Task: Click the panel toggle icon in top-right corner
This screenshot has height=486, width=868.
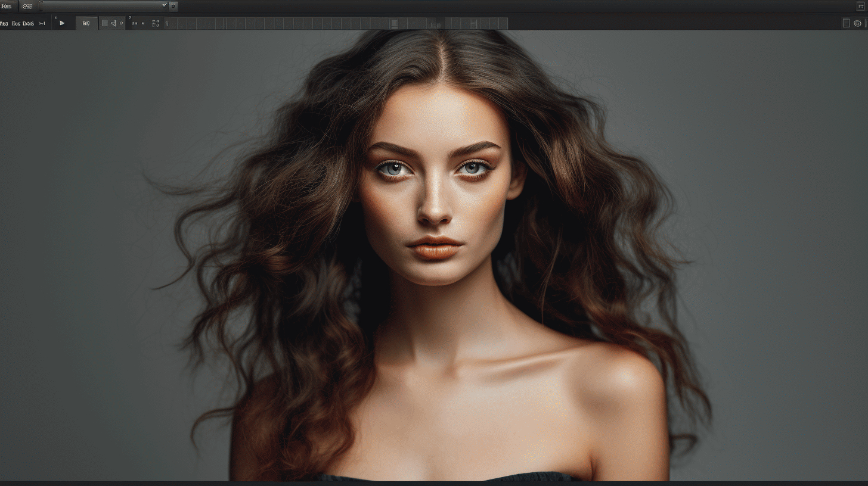Action: (860, 6)
